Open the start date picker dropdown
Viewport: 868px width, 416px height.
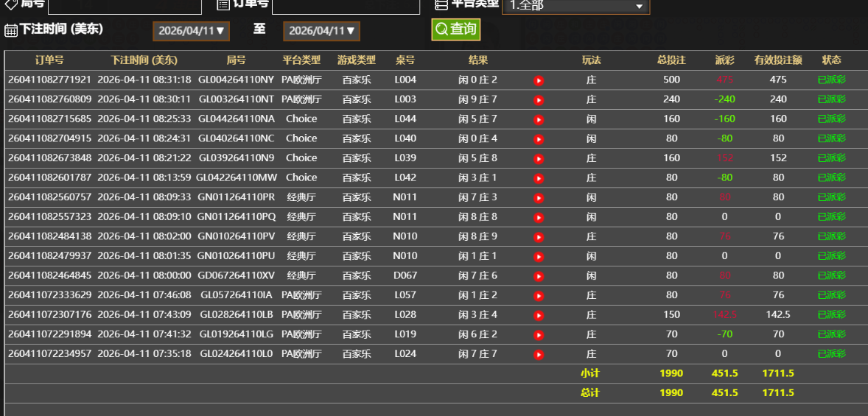click(192, 31)
